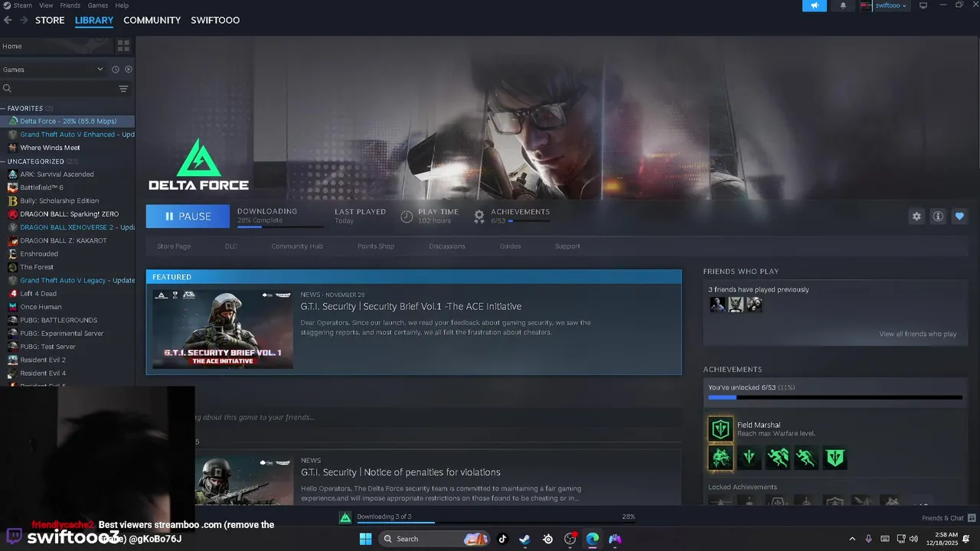This screenshot has height=551, width=980.
Task: Select Delta Force in the game list
Action: click(67, 121)
